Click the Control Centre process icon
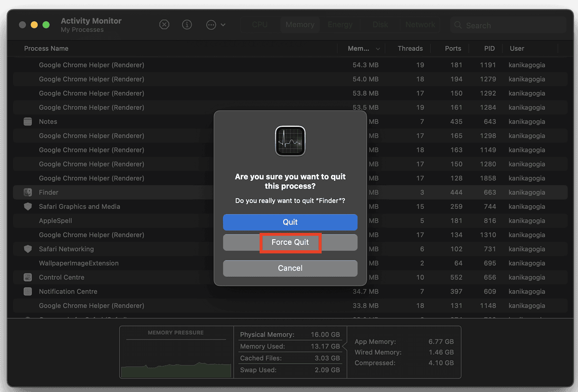Viewport: 578px width, 392px height. [x=28, y=277]
